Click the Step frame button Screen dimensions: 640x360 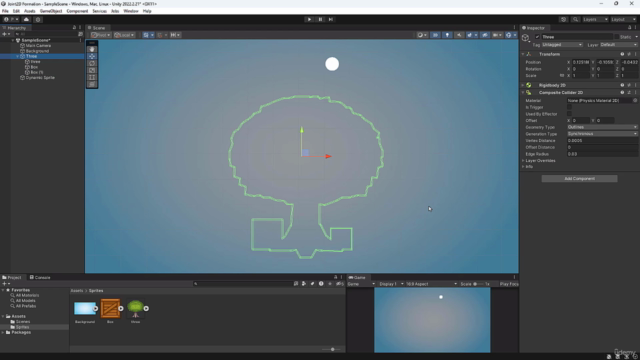[331, 19]
